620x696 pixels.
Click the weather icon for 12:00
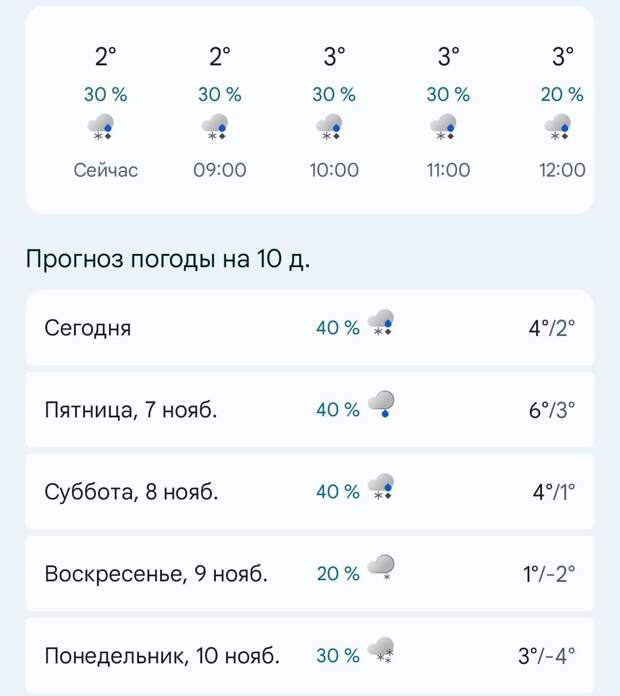[559, 128]
